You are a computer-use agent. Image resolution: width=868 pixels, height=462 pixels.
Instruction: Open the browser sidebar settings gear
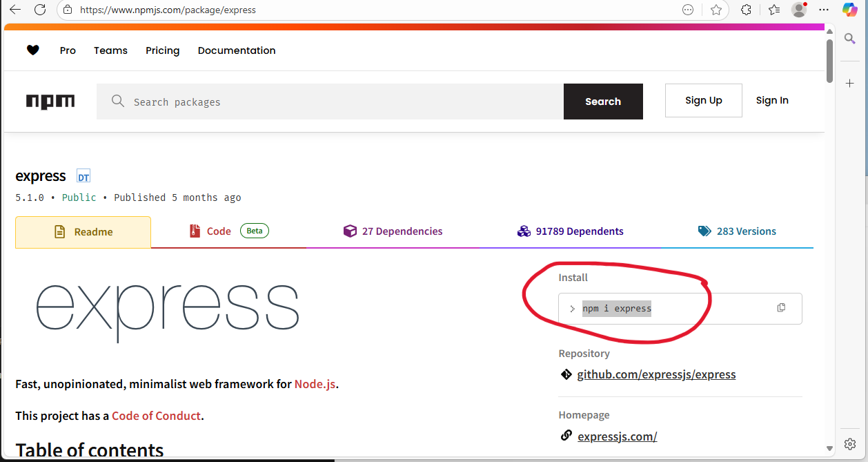point(850,443)
